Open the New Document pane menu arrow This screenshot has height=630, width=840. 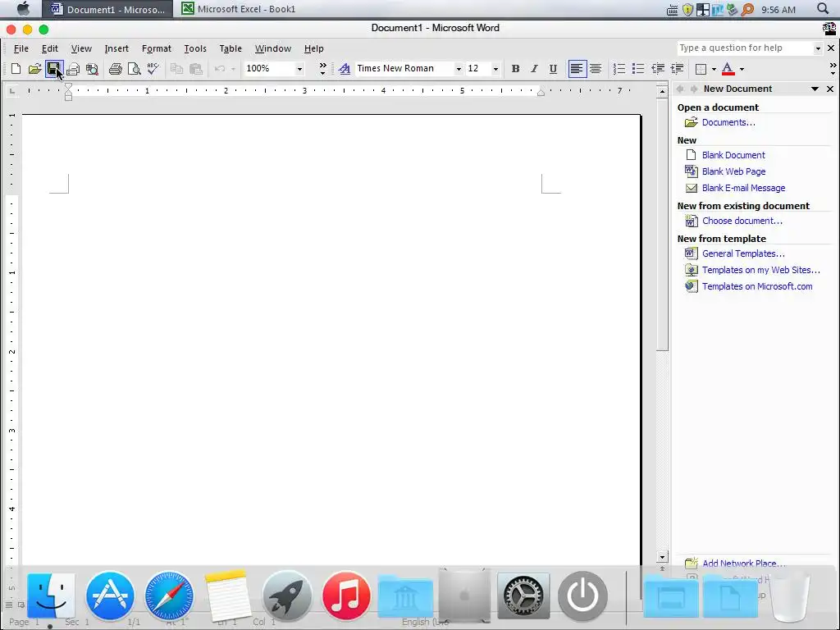click(815, 89)
